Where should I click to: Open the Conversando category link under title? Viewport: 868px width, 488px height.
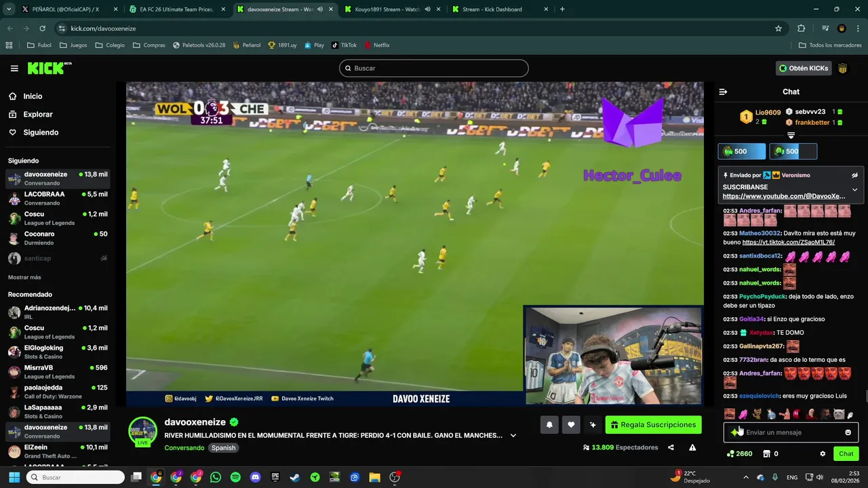point(184,447)
